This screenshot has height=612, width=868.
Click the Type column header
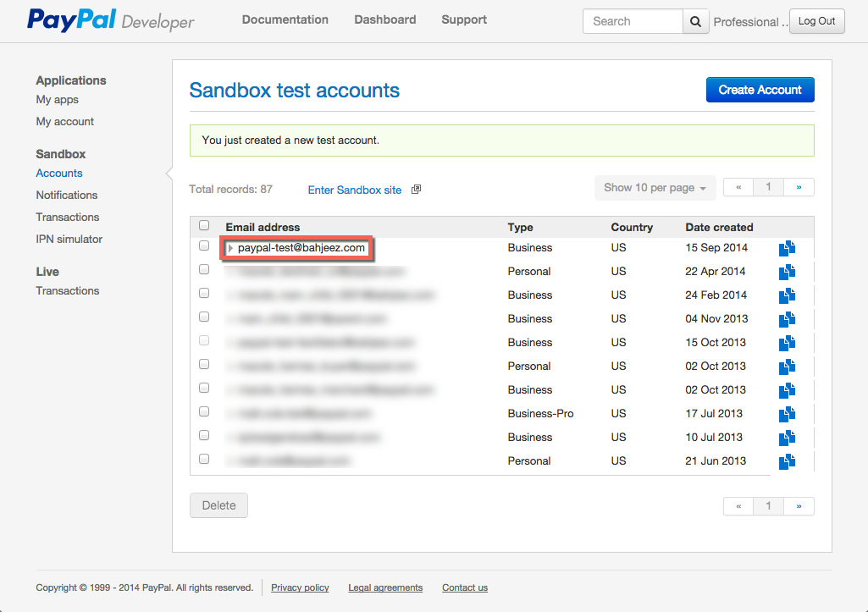[520, 227]
